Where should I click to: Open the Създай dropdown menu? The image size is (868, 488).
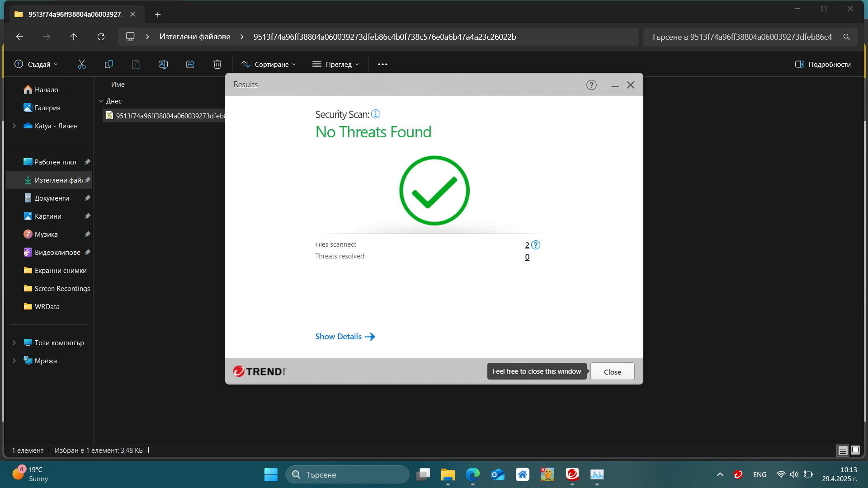point(36,64)
